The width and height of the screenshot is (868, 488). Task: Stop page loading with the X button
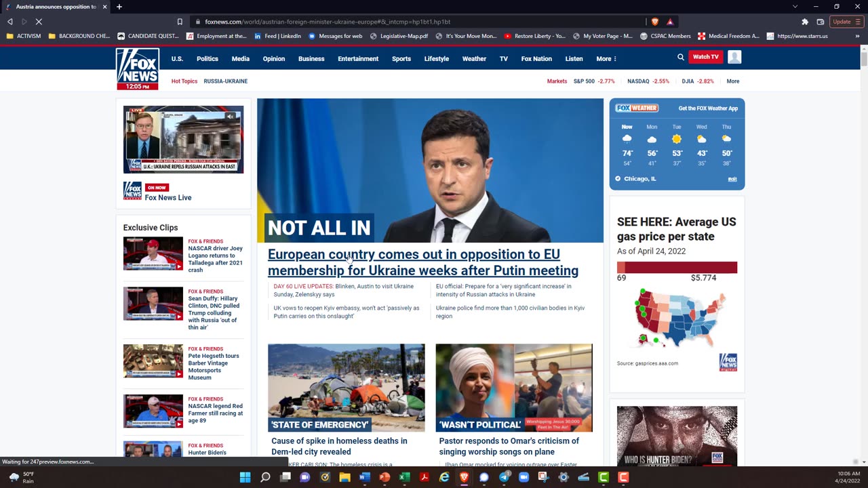click(x=39, y=22)
